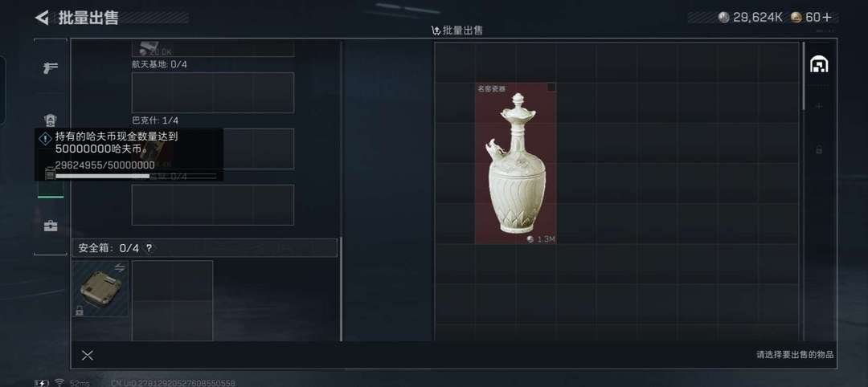Go back using the arrow beside 批量出售
Image resolution: width=868 pixels, height=387 pixels.
pyautogui.click(x=42, y=18)
